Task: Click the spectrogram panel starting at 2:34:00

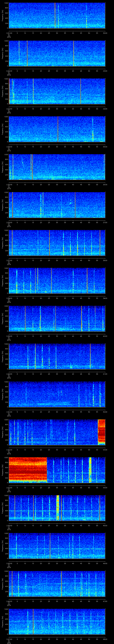Action: click(x=57, y=129)
